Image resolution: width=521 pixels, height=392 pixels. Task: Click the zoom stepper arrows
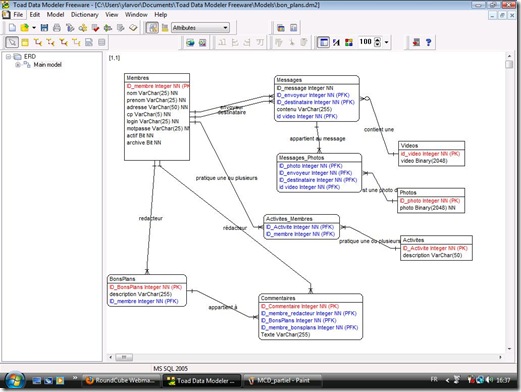point(377,42)
